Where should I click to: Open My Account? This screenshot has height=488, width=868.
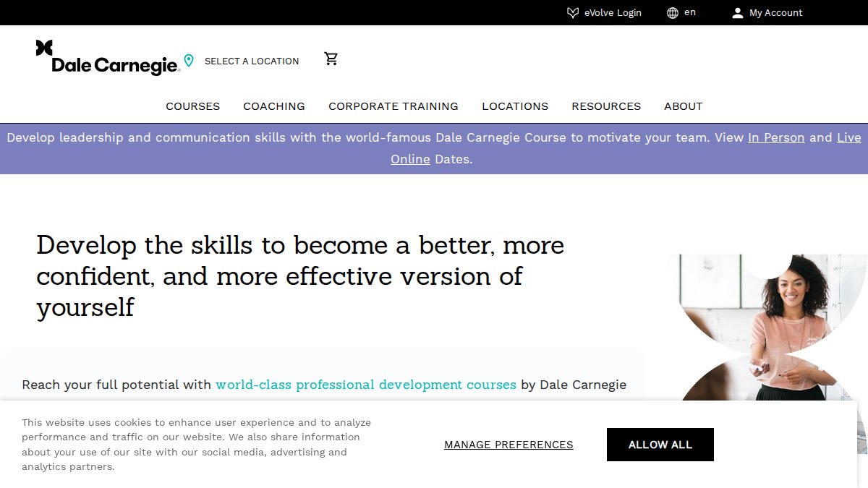click(x=776, y=13)
